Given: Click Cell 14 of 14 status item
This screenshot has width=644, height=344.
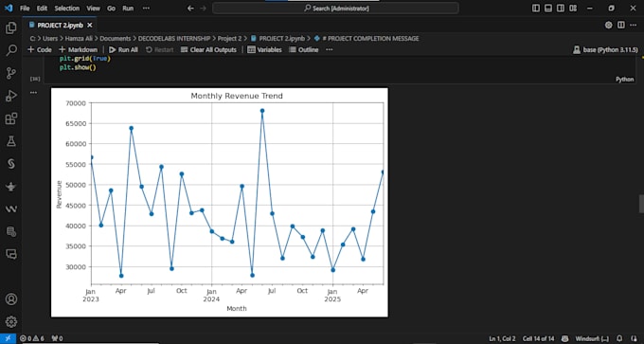Looking at the screenshot, I should 539,338.
